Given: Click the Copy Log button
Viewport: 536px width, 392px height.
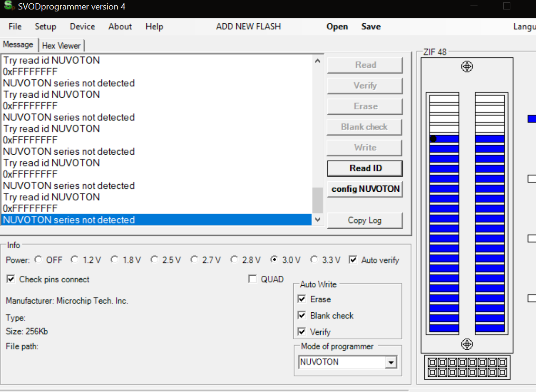Looking at the screenshot, I should [365, 220].
